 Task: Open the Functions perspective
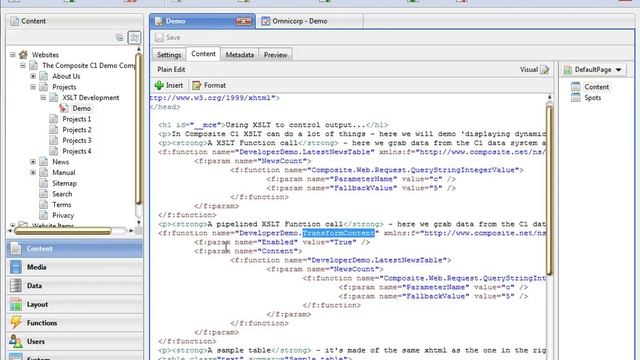coord(75,322)
